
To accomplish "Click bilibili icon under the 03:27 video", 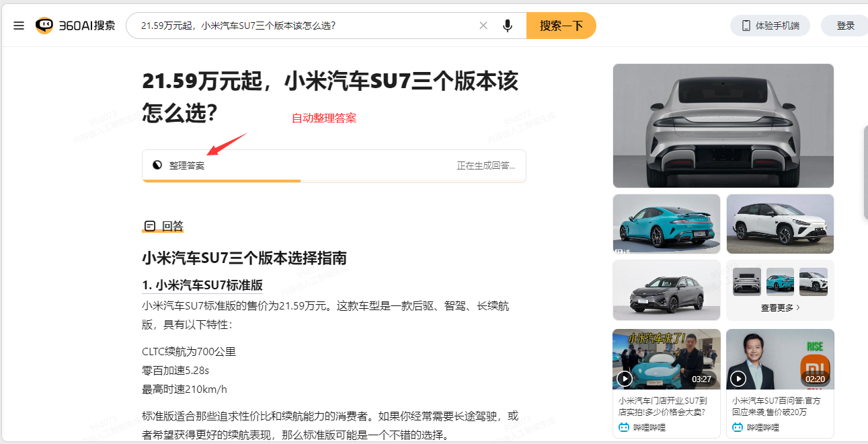I will (624, 428).
